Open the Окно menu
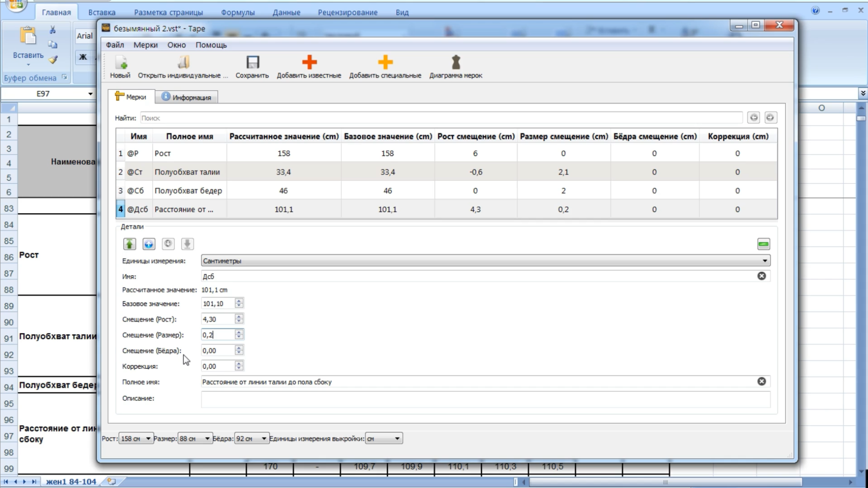The width and height of the screenshot is (868, 488). click(176, 45)
